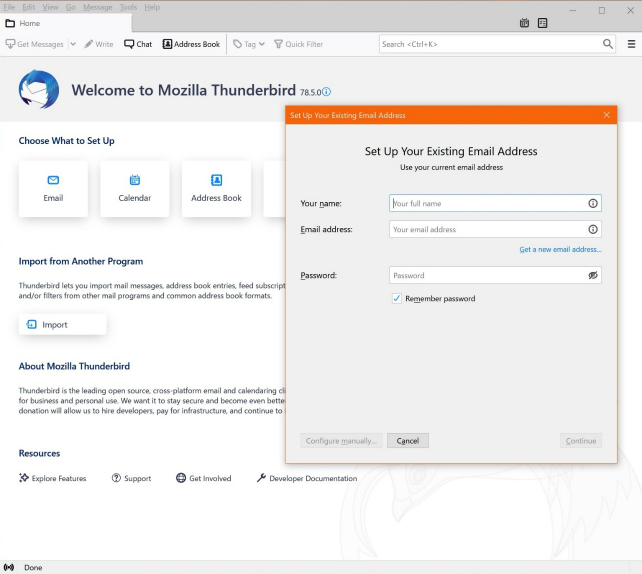Toggle password visibility eye icon
This screenshot has width=642, height=574.
[x=592, y=275]
